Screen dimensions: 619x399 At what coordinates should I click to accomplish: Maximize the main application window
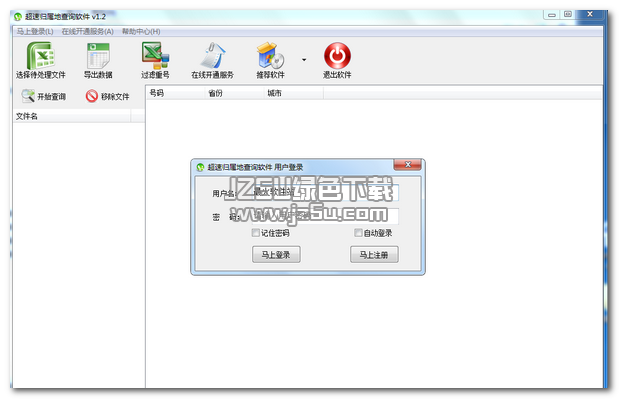568,15
